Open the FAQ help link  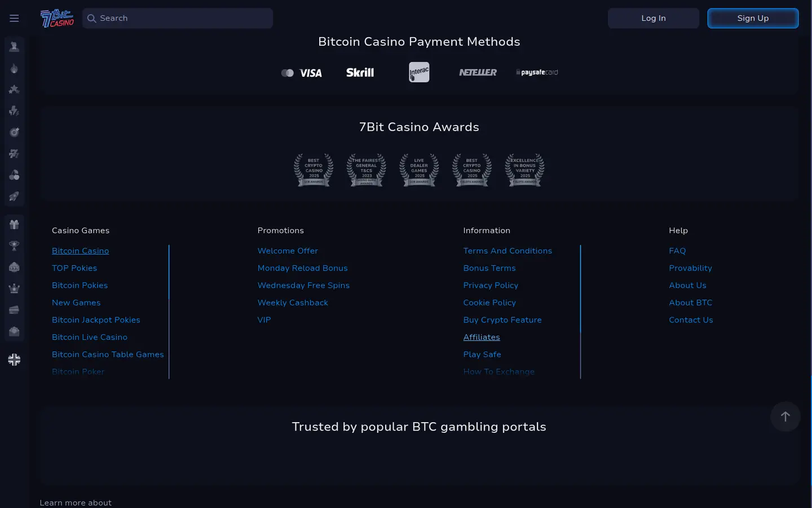tap(677, 251)
